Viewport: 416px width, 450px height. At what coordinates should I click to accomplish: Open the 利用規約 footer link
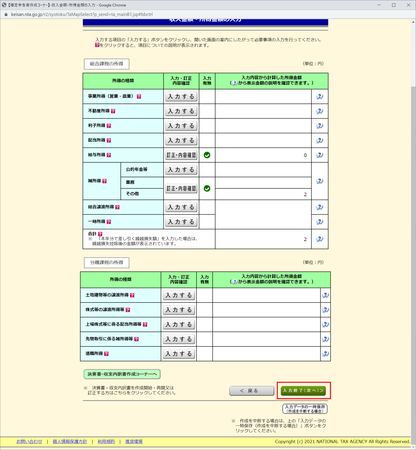coord(106,442)
